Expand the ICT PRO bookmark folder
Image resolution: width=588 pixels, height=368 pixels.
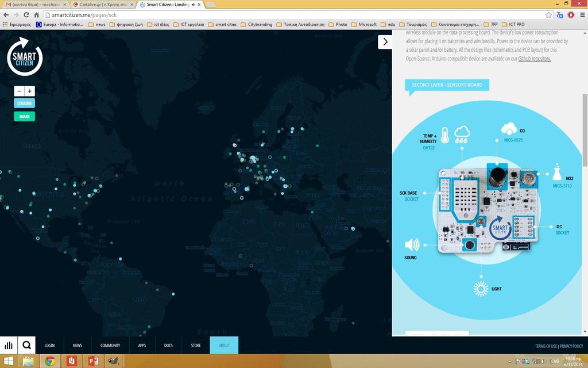[513, 24]
